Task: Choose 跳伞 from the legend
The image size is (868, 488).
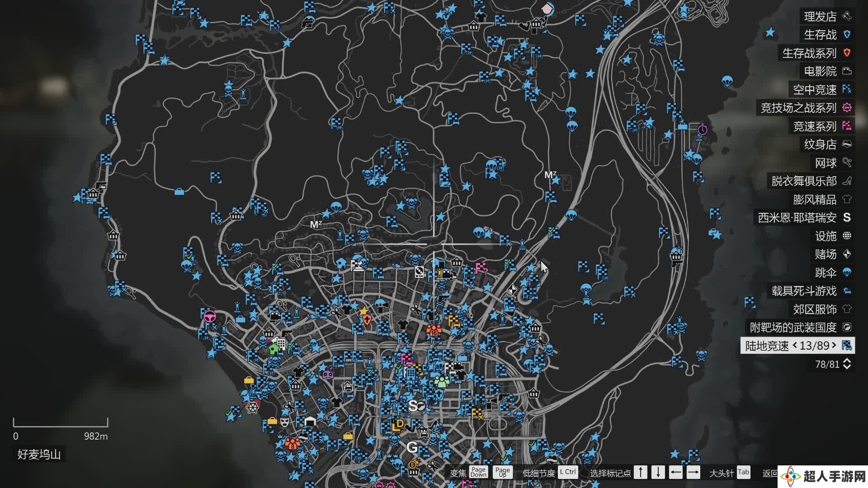Action: (833, 272)
